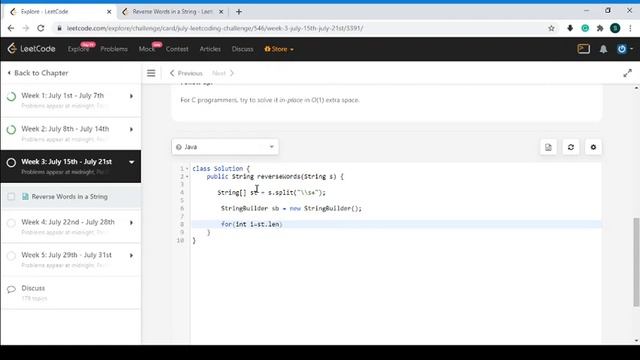Close the Explore - LeetCode tab
Screen dimensions: 640x360
[x=109, y=12]
